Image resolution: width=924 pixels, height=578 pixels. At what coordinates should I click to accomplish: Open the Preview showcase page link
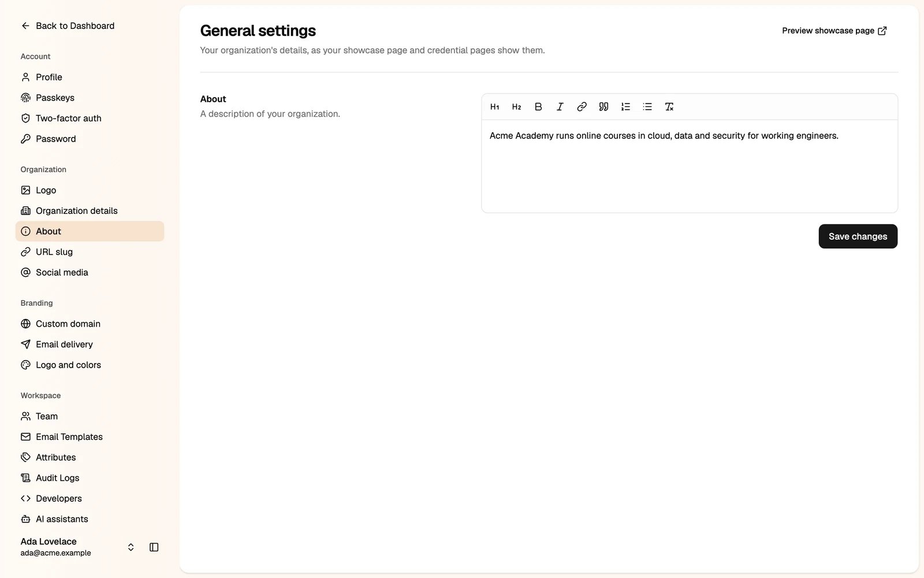pyautogui.click(x=834, y=31)
